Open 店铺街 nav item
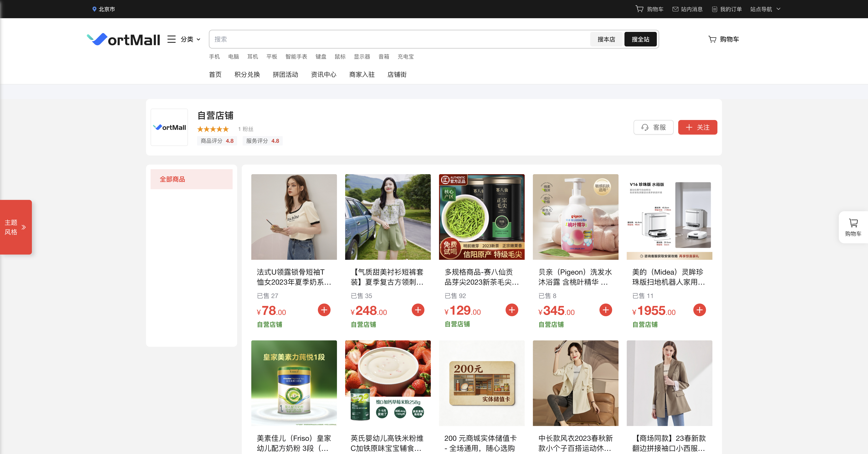This screenshot has height=454, width=868. coord(397,74)
